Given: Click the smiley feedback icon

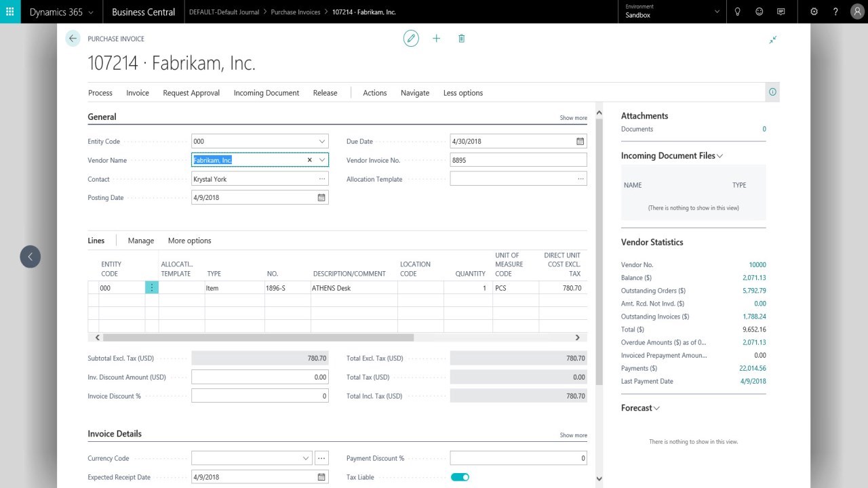Looking at the screenshot, I should point(759,12).
